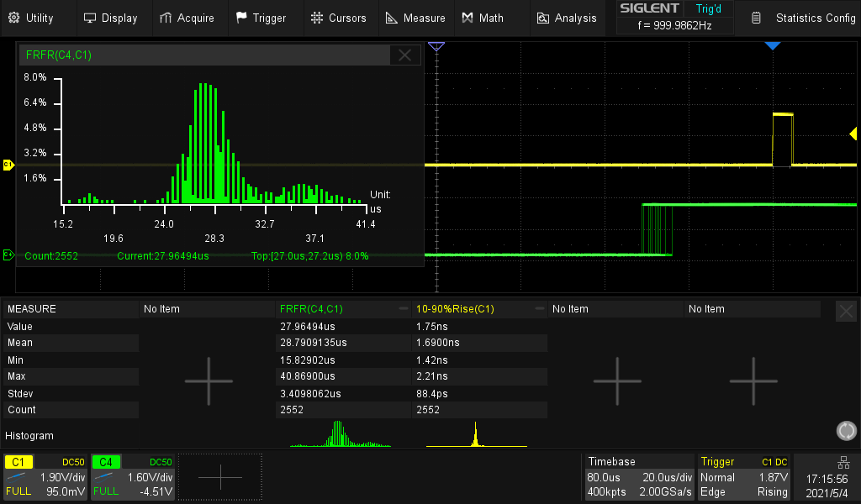861x504 pixels.
Task: Add measurement in last No Item slot
Action: tap(753, 381)
